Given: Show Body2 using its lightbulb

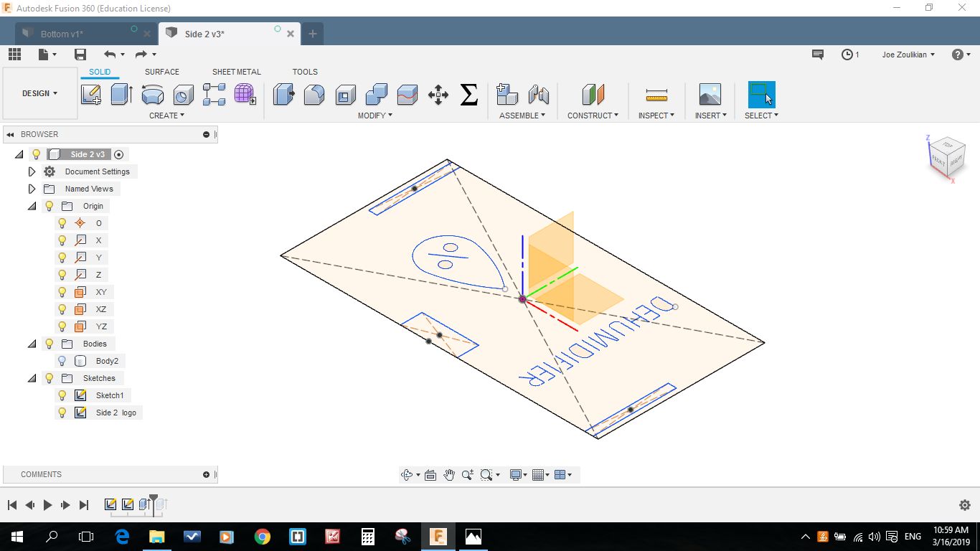Looking at the screenshot, I should [62, 361].
